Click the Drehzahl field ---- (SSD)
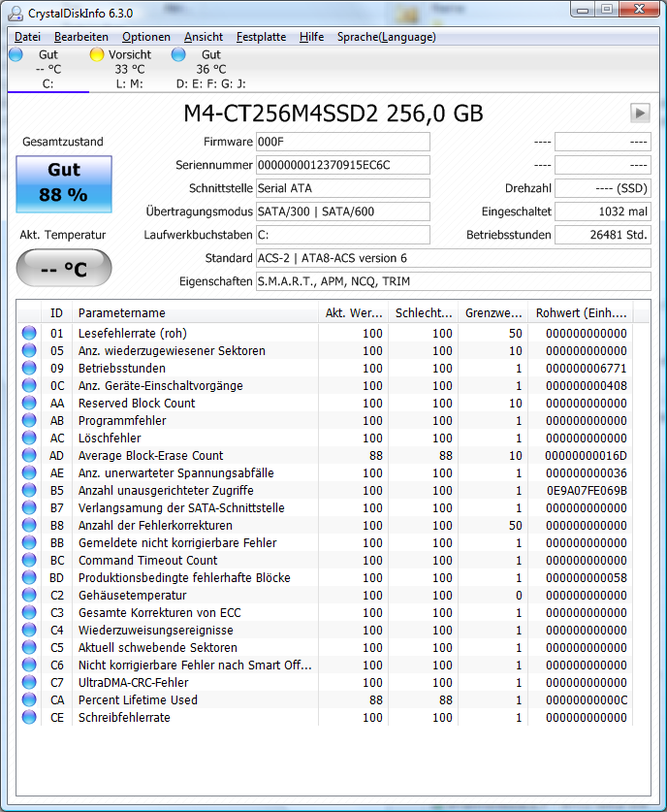The image size is (667, 812). pos(603,188)
